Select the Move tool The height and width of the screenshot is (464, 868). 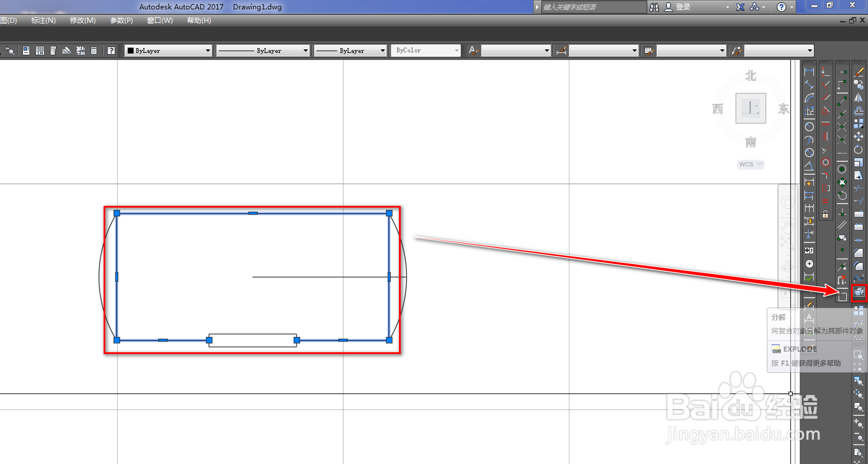859,136
